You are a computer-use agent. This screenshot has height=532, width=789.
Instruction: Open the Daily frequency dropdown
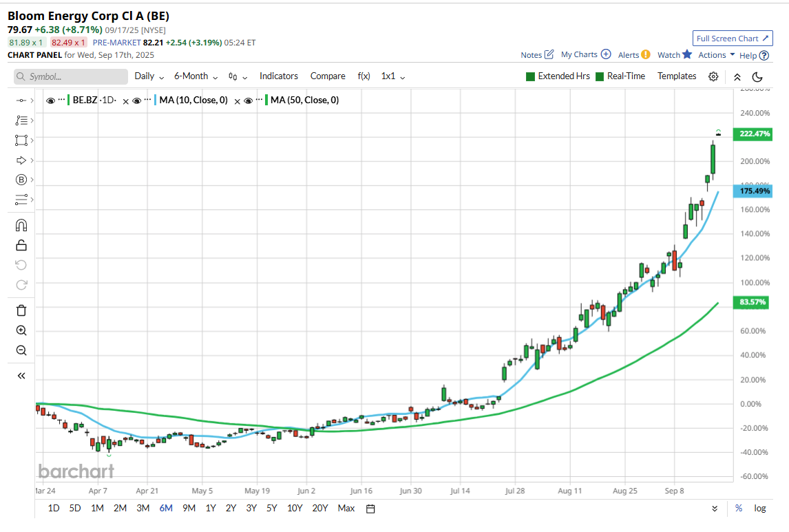[149, 76]
